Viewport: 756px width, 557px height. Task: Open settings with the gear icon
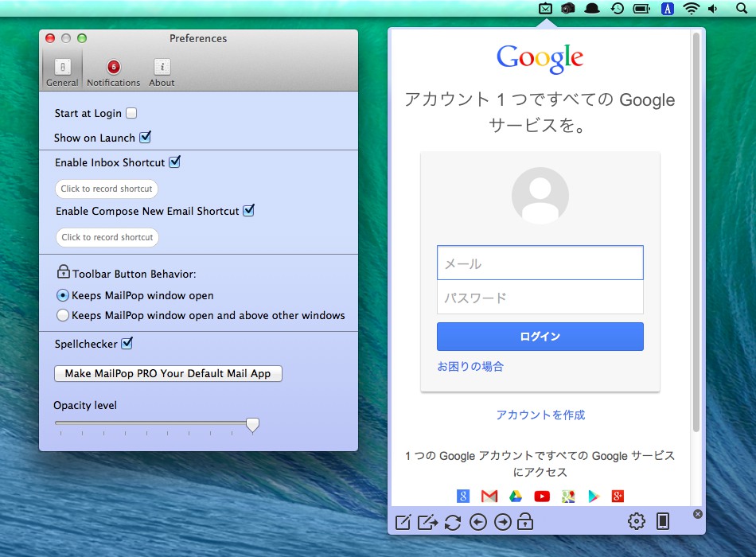pos(637,521)
